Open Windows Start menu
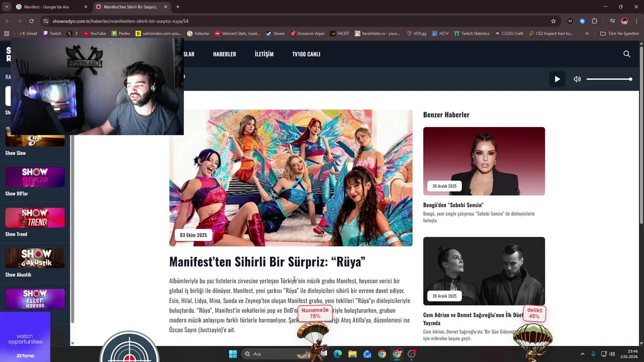Viewport: 644px width, 362px height. (232, 354)
